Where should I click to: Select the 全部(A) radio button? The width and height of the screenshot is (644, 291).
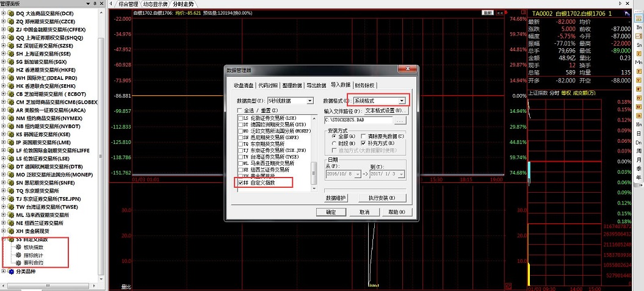[334, 136]
